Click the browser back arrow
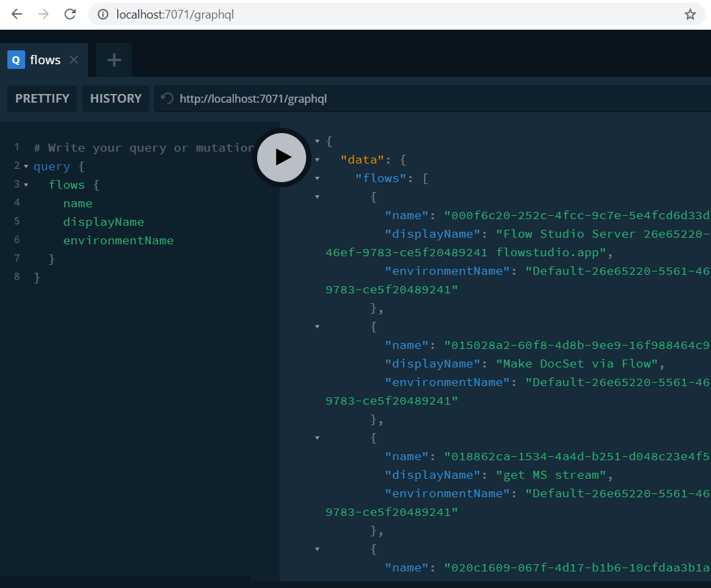Screen dimensions: 711x588 (x=17, y=14)
